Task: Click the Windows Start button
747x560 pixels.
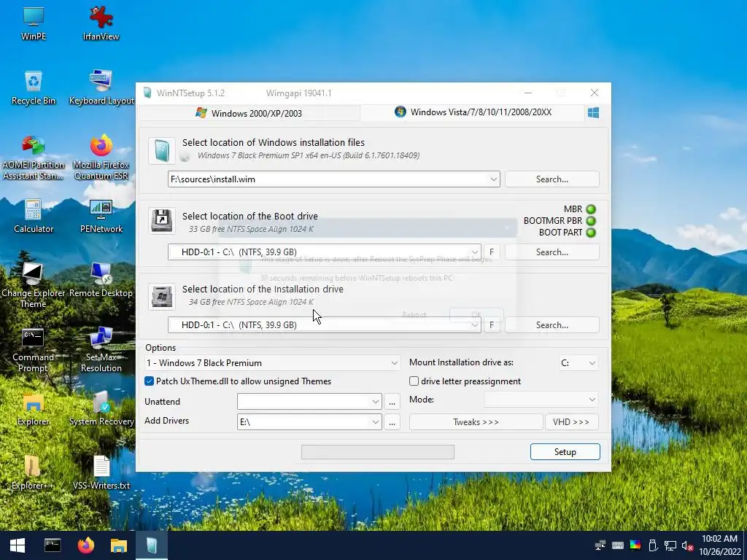Action: [18, 545]
